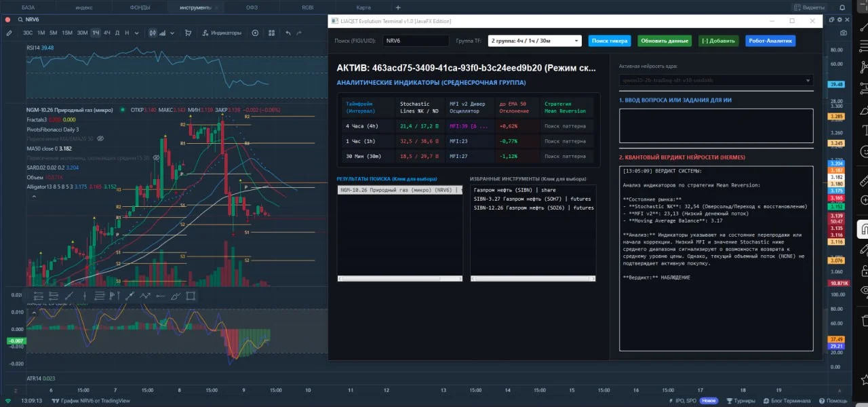Click the camera snapshot icon at chart edge
Screen dimensions: 868x407
pyautogui.click(x=843, y=33)
